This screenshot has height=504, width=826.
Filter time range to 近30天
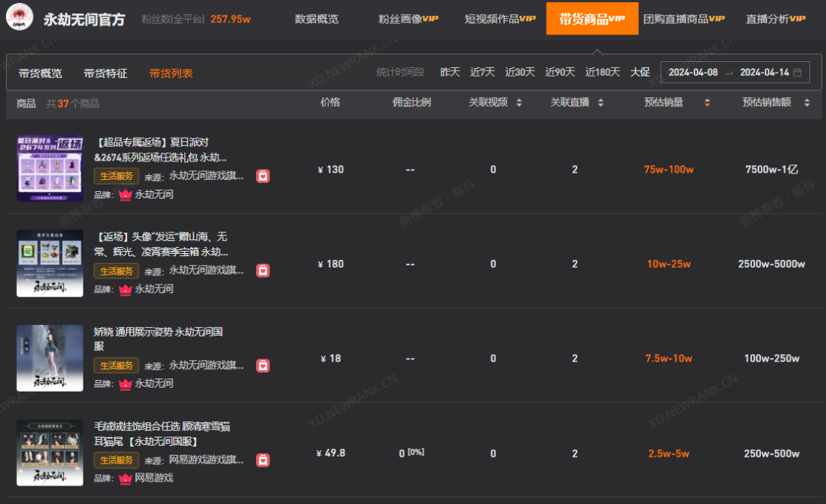point(520,72)
